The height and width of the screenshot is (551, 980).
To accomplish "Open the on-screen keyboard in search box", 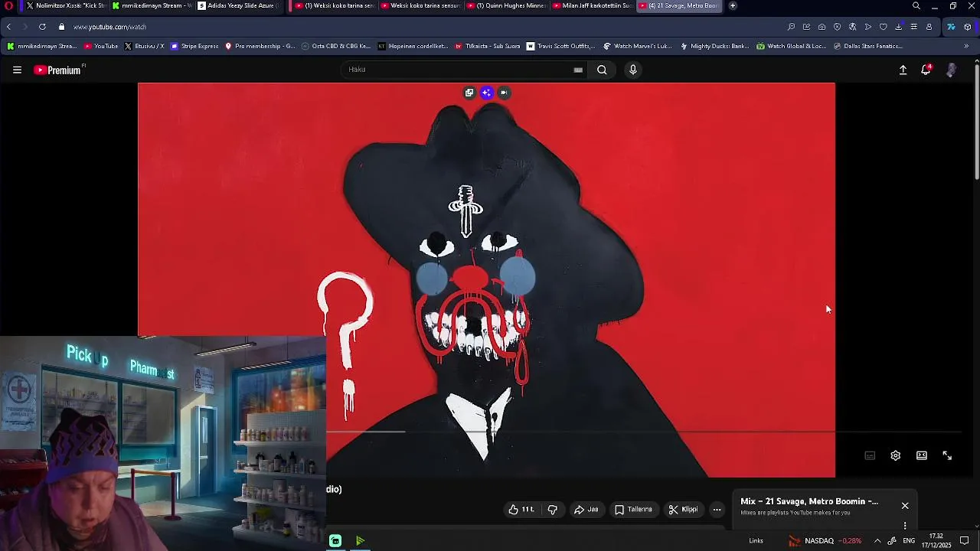I will pos(578,70).
